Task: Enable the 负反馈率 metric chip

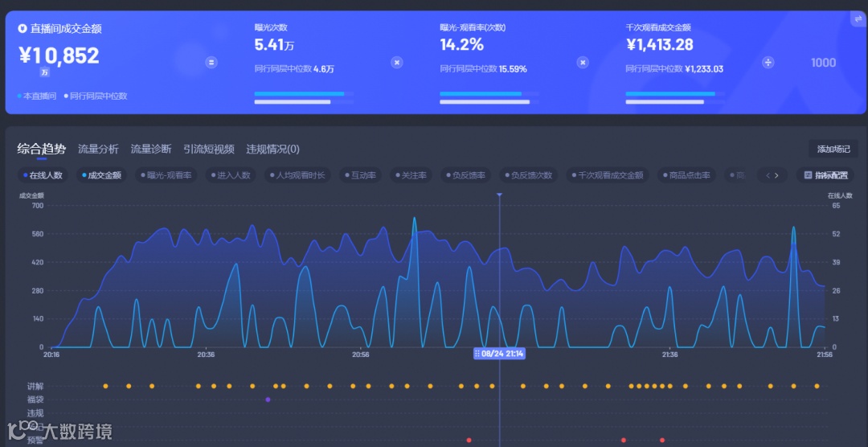Action: (x=466, y=175)
